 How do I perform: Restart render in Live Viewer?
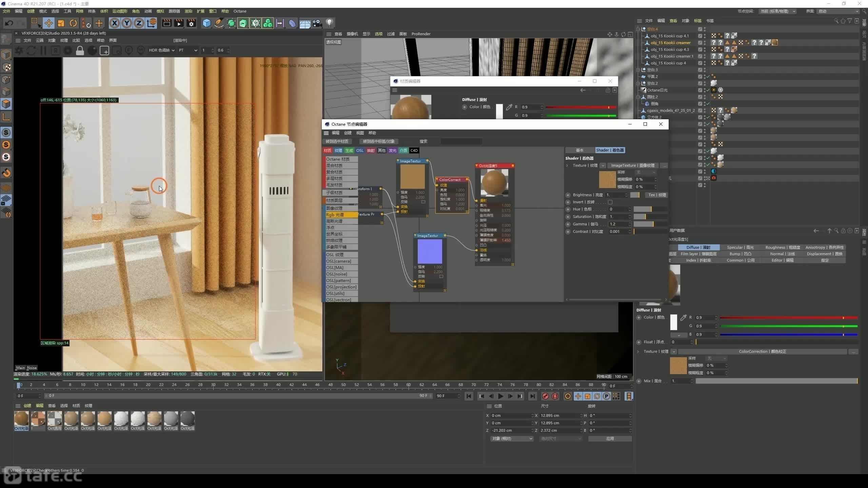pyautogui.click(x=31, y=50)
